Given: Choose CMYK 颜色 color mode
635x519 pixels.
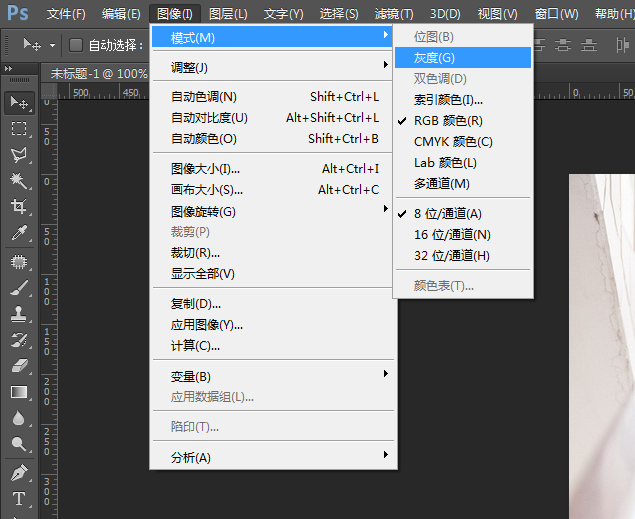Looking at the screenshot, I should click(453, 141).
